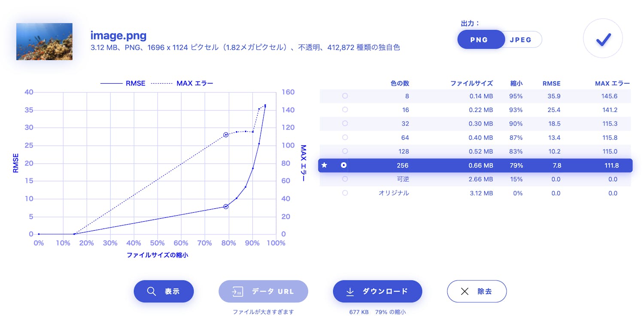Click the star icon on the 256 row
The width and height of the screenshot is (644, 334).
coord(325,165)
